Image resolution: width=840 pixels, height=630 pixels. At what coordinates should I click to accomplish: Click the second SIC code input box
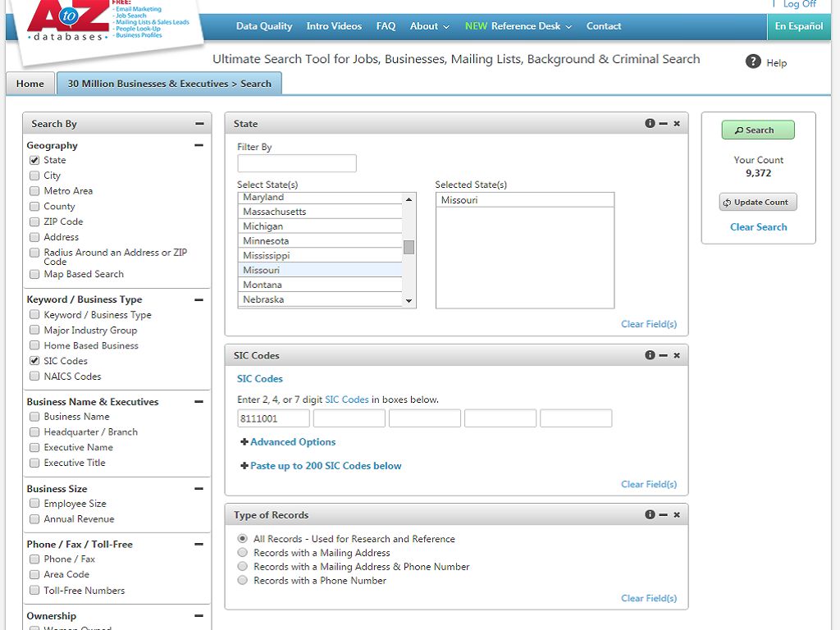[x=349, y=418]
